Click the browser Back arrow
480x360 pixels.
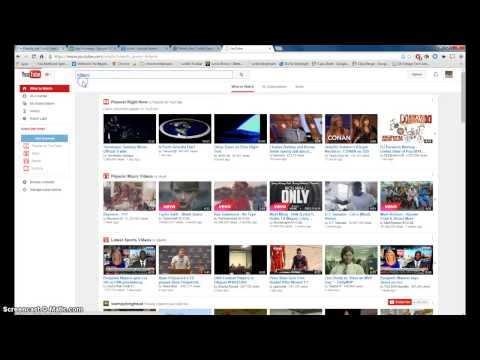19,57
